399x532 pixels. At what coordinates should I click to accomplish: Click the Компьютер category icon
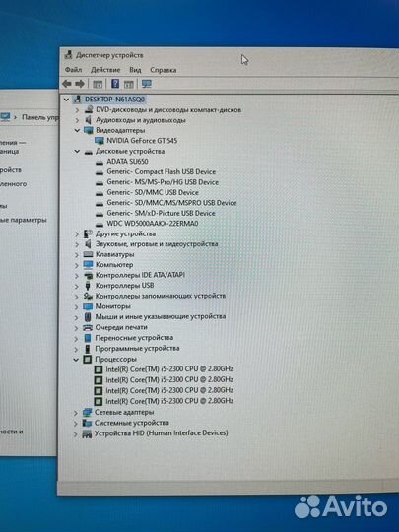tap(89, 265)
